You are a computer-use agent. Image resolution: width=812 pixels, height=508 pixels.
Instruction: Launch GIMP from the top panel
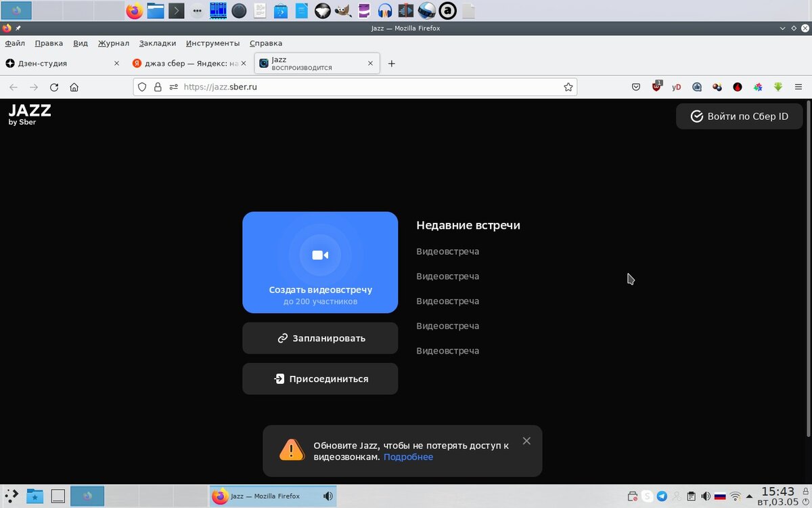(343, 11)
